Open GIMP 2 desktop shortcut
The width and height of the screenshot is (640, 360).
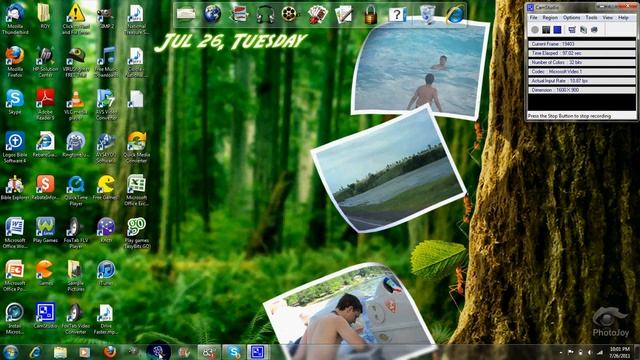tap(105, 17)
